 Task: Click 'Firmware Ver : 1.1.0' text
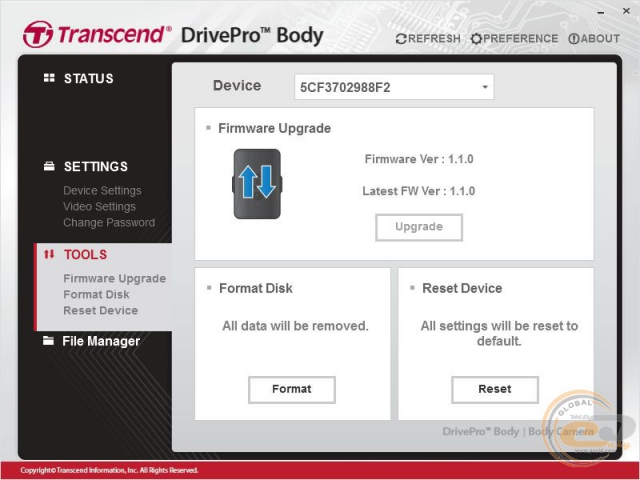point(419,159)
